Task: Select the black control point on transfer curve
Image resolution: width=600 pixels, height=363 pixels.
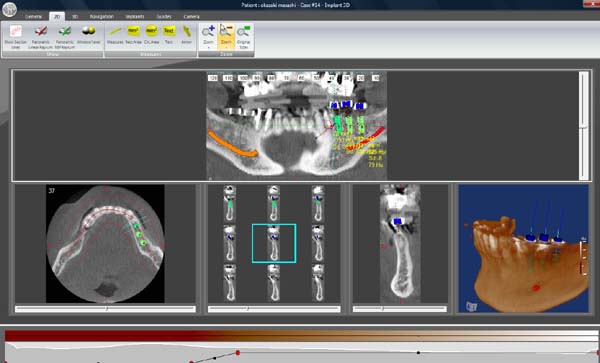Action: click(418, 352)
